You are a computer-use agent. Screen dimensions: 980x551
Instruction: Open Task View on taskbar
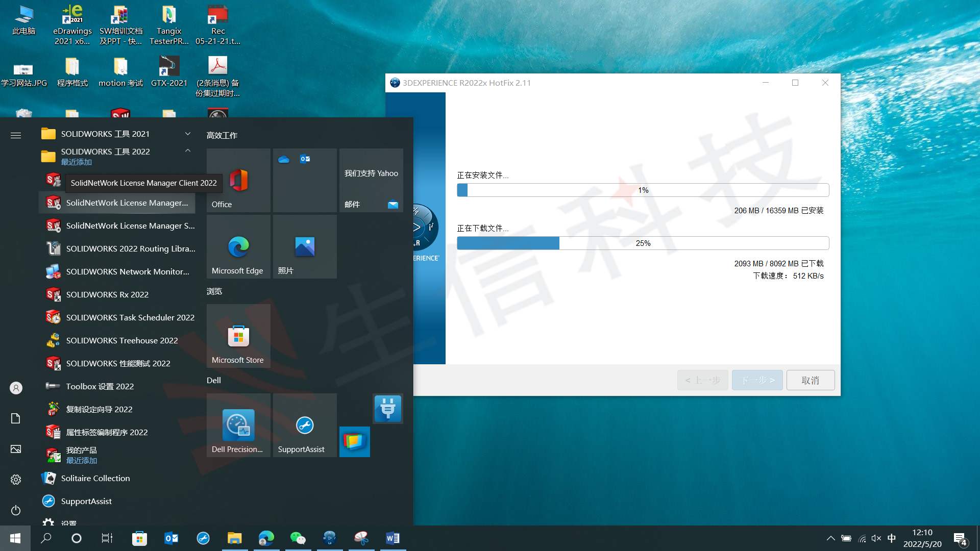[107, 538]
